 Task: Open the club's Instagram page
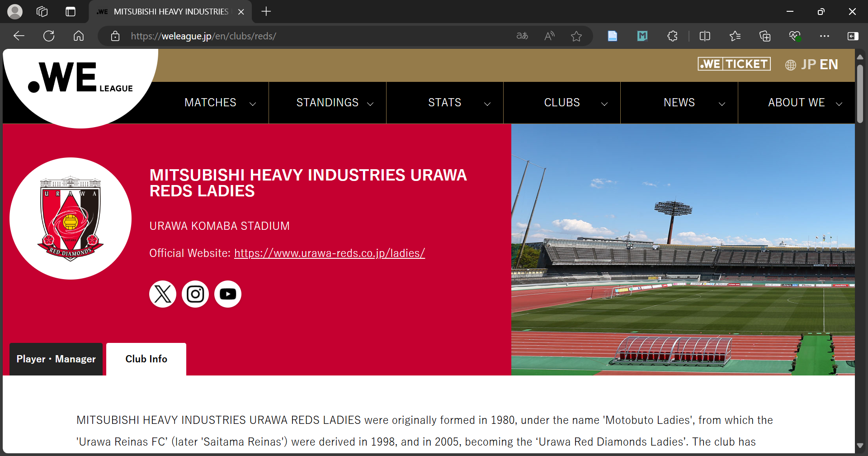(195, 294)
